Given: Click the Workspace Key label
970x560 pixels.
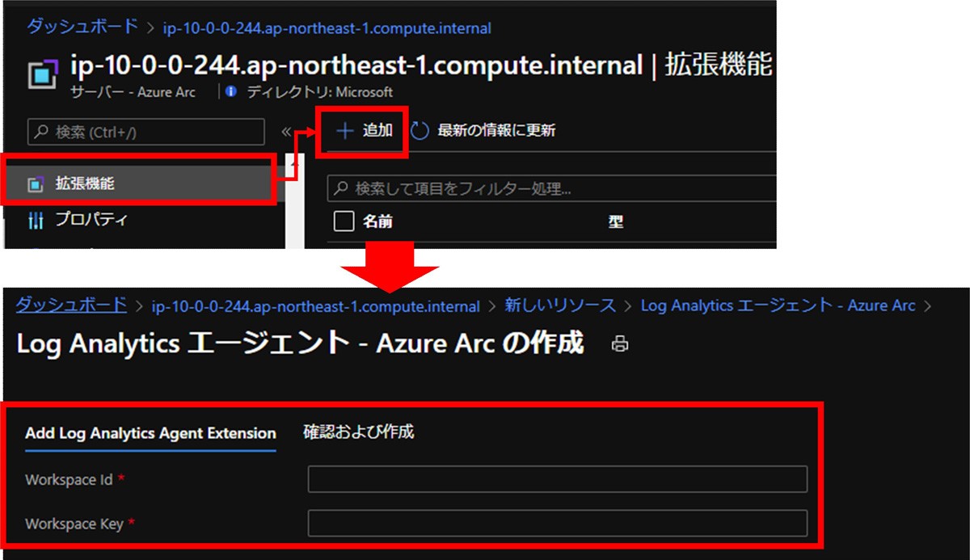Looking at the screenshot, I should pyautogui.click(x=74, y=524).
